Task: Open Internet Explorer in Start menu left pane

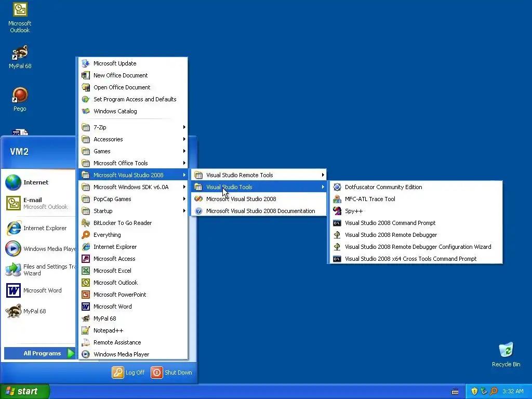Action: 38,228
